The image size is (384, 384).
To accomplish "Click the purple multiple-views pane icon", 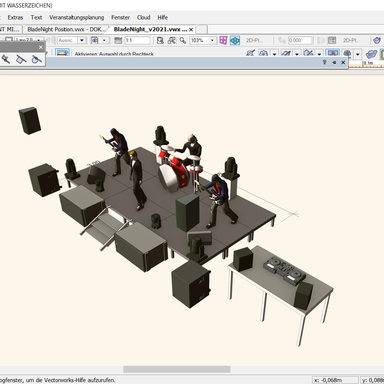I will tap(223, 40).
